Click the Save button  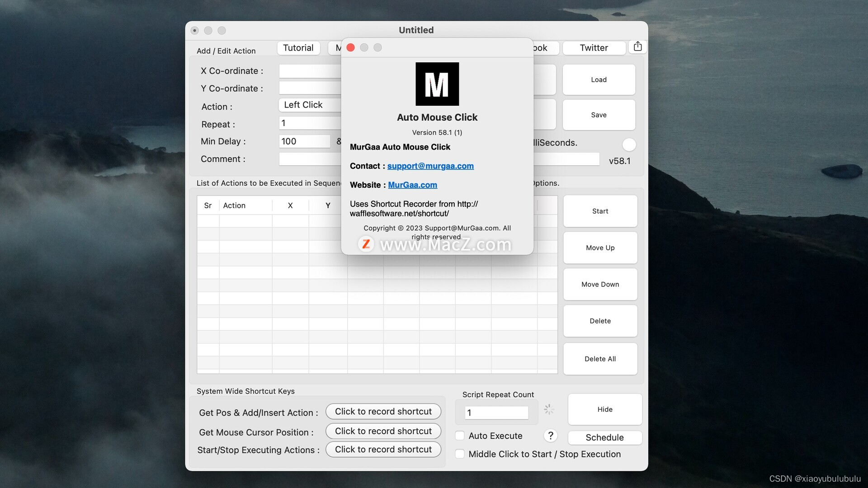click(599, 115)
